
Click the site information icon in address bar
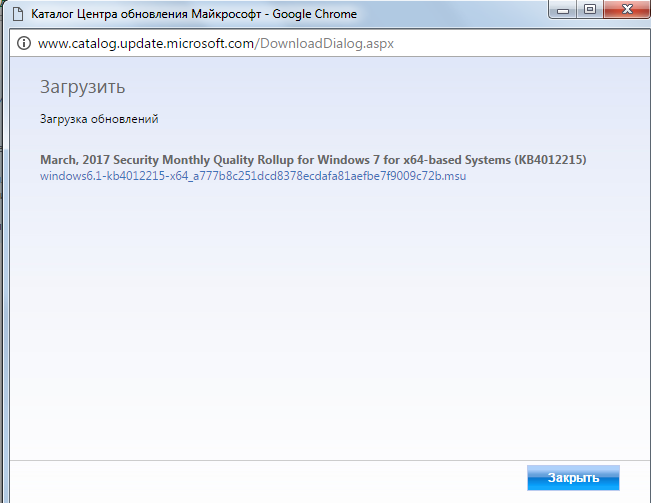[24, 43]
